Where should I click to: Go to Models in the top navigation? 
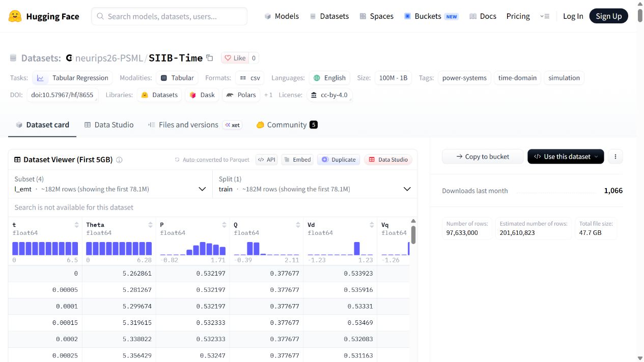coord(282,16)
